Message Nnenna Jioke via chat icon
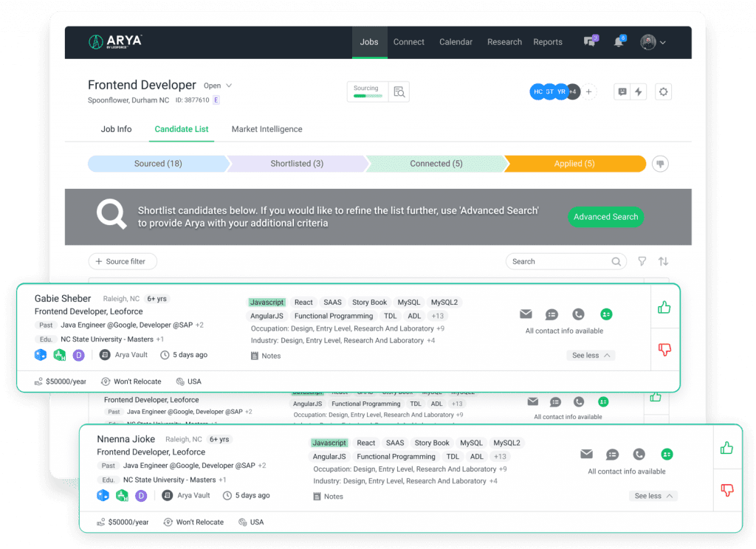The image size is (756, 549). click(x=612, y=455)
